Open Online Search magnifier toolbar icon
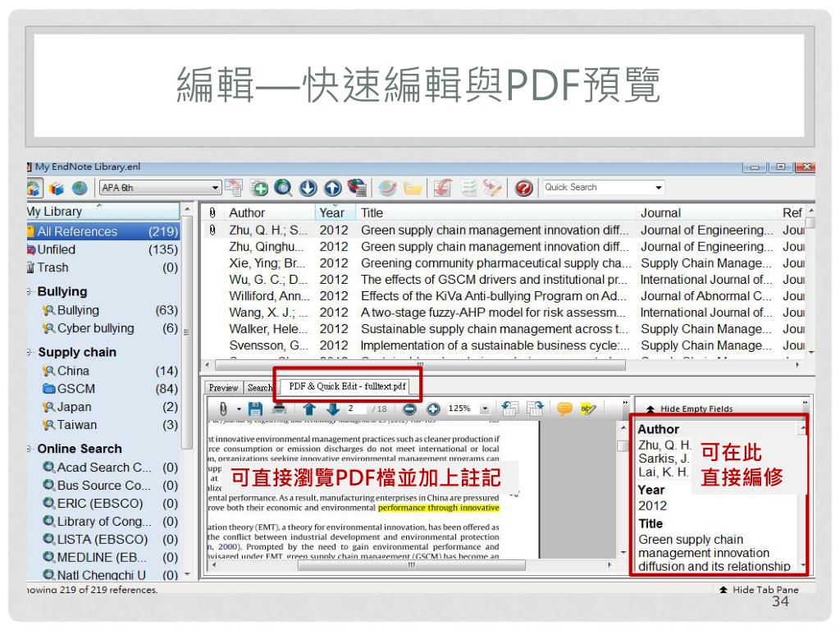Screen dimensions: 840x630 (283, 188)
